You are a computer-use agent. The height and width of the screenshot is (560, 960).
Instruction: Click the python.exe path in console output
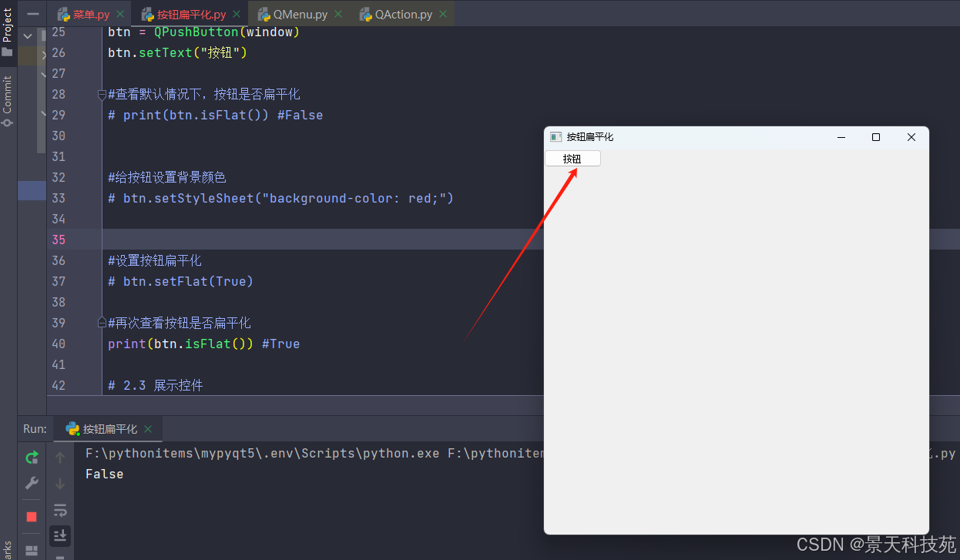(x=262, y=454)
